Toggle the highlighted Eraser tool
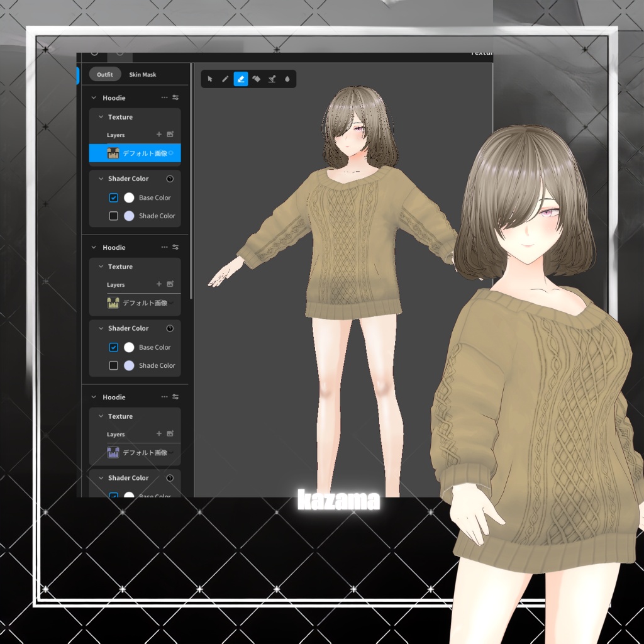The width and height of the screenshot is (644, 644). click(241, 79)
